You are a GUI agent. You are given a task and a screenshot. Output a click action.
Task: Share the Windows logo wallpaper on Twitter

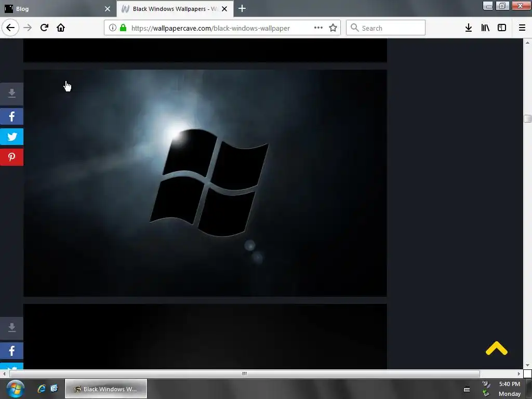coord(11,137)
